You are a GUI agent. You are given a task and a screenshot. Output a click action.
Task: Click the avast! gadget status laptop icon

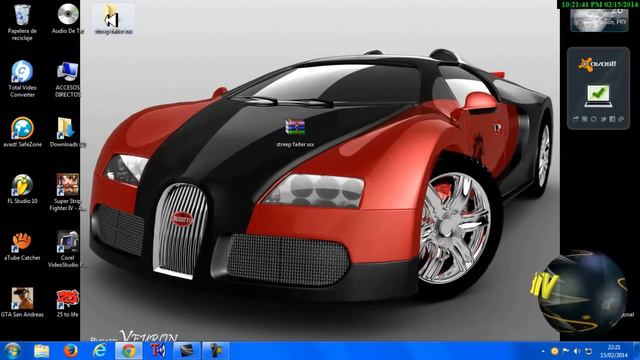pos(598,96)
